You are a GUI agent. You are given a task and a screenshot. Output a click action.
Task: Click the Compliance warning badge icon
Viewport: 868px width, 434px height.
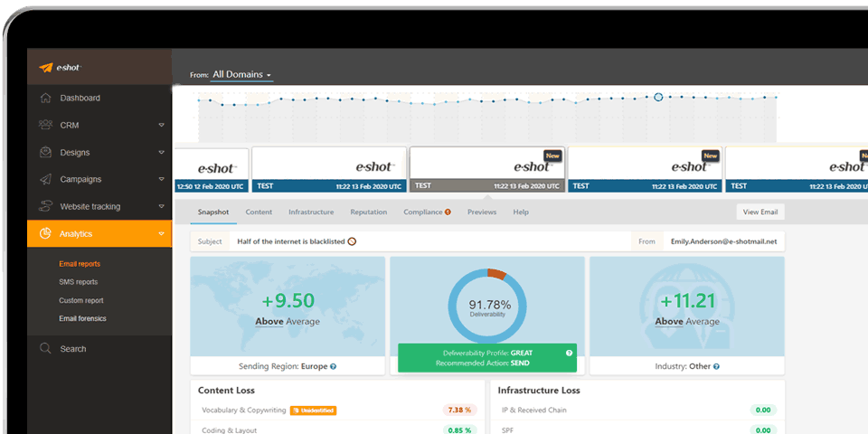(448, 212)
